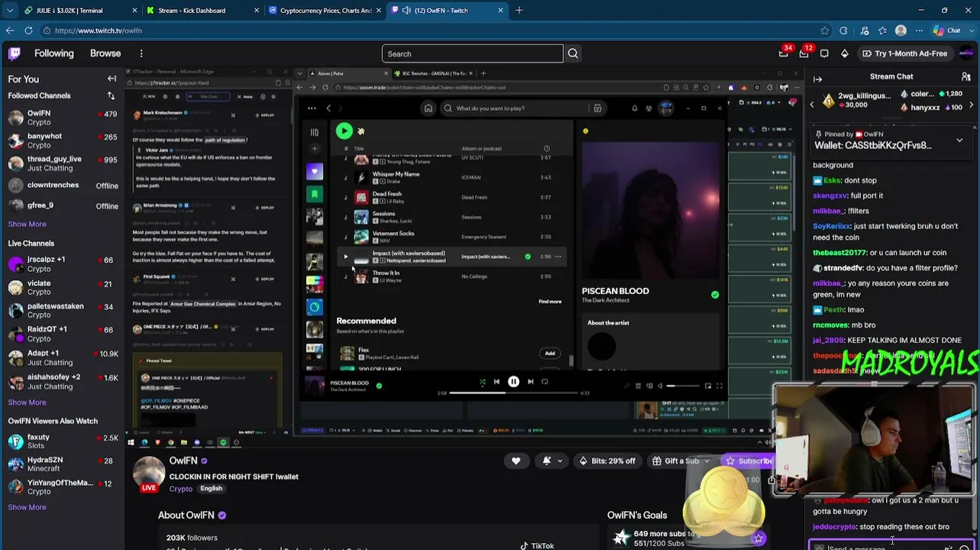Open the Browse page

click(x=105, y=53)
